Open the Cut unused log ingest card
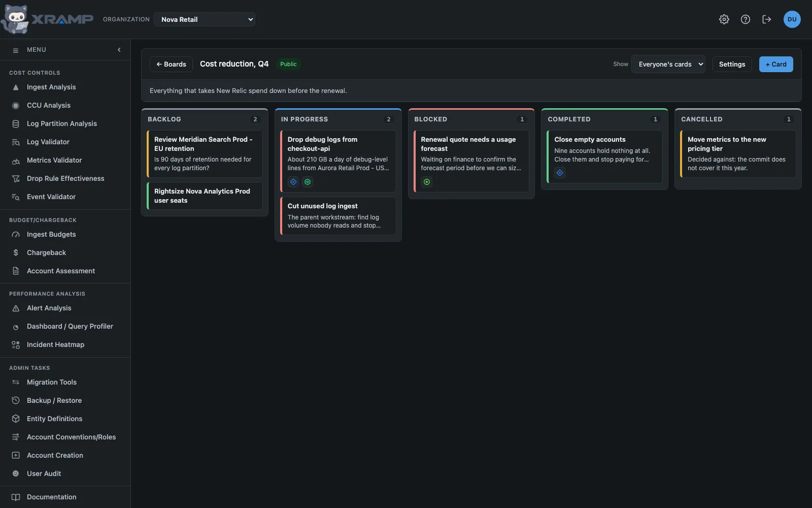 point(338,216)
